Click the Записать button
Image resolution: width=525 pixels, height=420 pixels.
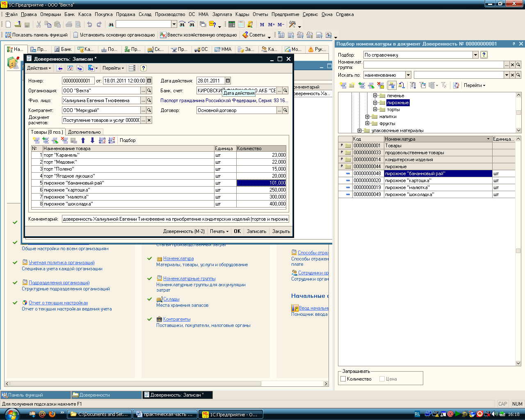pyautogui.click(x=256, y=231)
